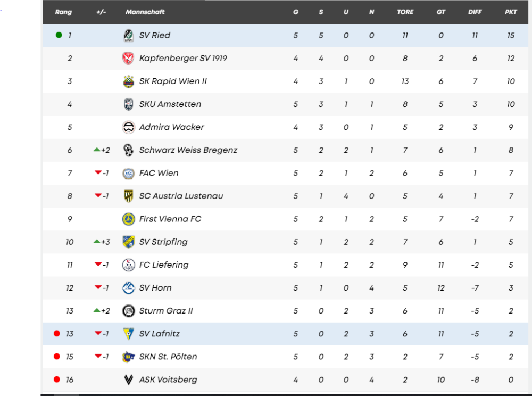Open Sturm Graz II team link
The height and width of the screenshot is (396, 532).
pos(165,311)
